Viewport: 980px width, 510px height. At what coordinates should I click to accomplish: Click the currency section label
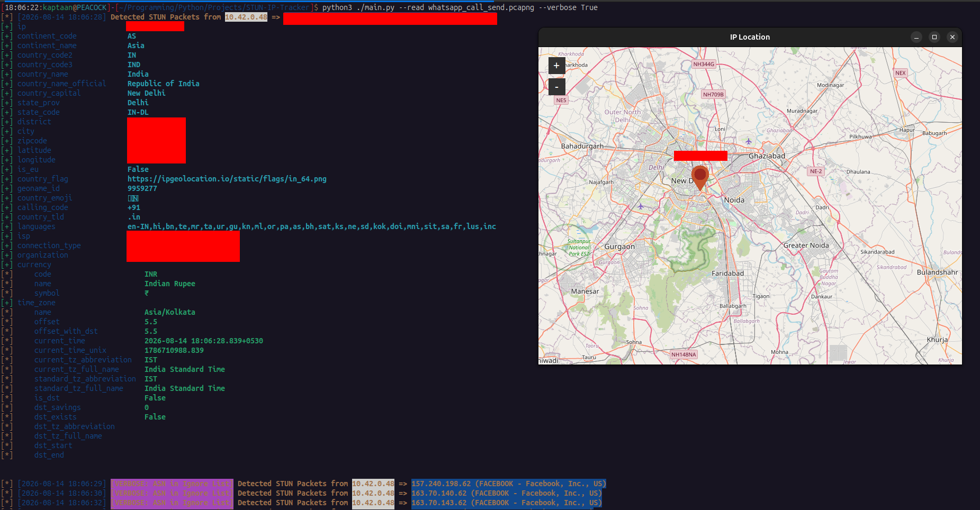[x=34, y=265]
